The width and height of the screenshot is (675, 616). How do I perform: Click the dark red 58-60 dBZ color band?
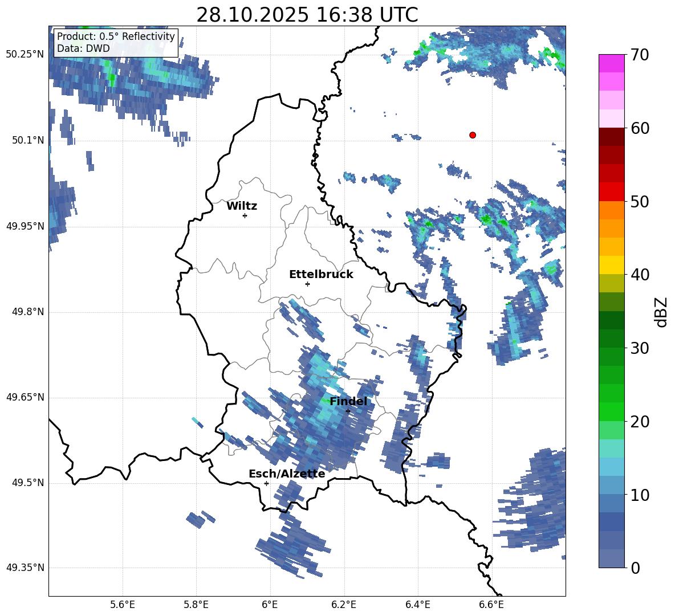pos(611,137)
